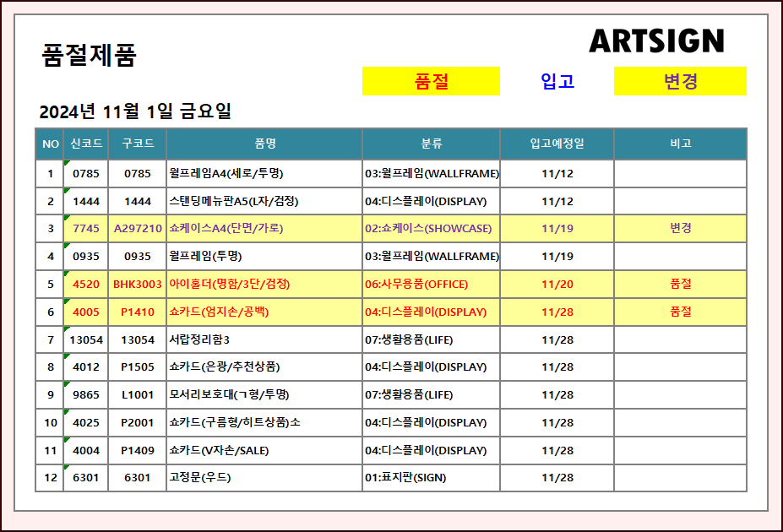Select product cell 월프레임A4(세로/투명)
This screenshot has width=783, height=532.
pyautogui.click(x=226, y=173)
